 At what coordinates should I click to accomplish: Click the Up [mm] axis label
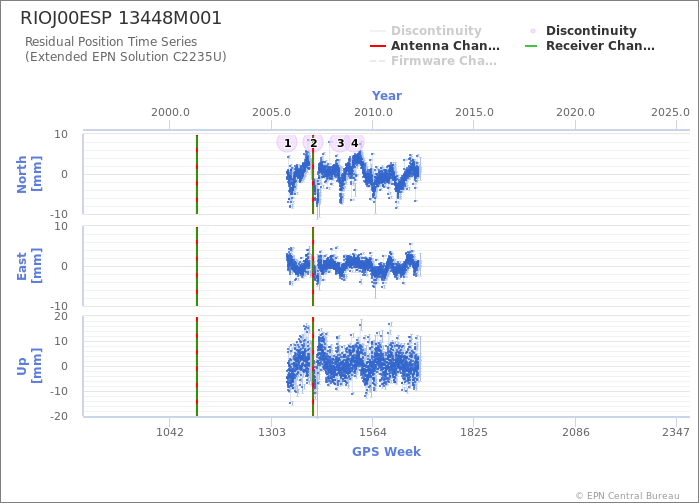pyautogui.click(x=29, y=366)
